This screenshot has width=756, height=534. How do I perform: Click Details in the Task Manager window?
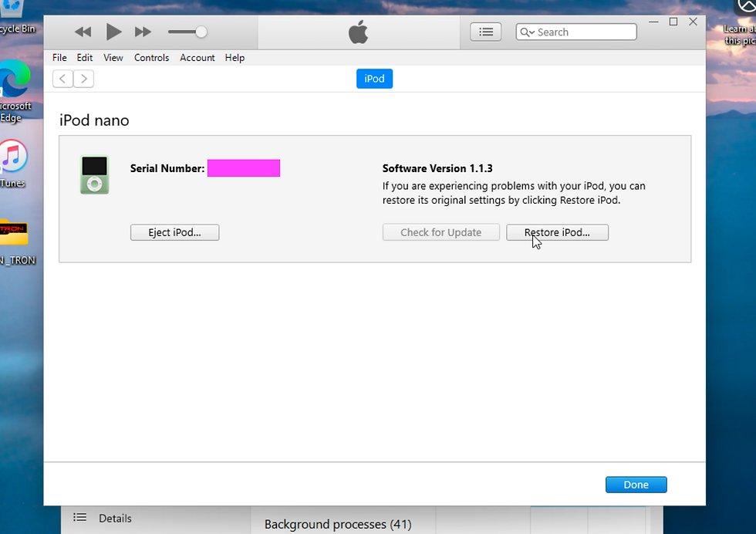tap(115, 518)
